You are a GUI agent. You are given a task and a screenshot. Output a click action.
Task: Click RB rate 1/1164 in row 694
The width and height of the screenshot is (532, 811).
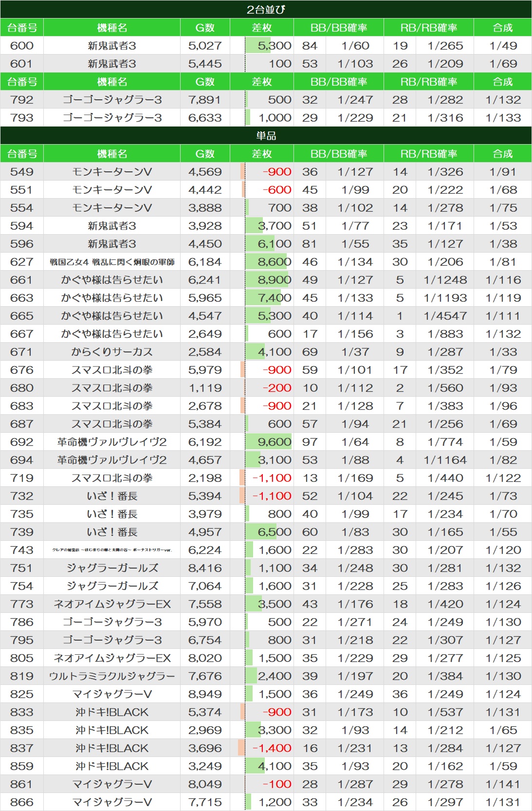(445, 460)
